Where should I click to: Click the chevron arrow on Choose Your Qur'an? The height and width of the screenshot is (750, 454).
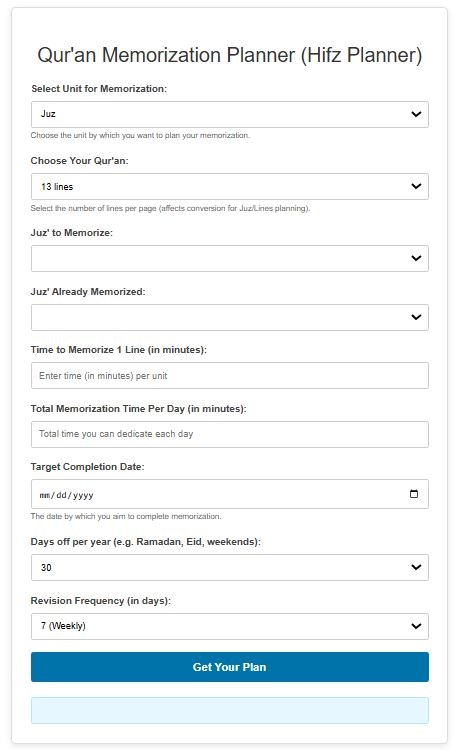[x=416, y=186]
